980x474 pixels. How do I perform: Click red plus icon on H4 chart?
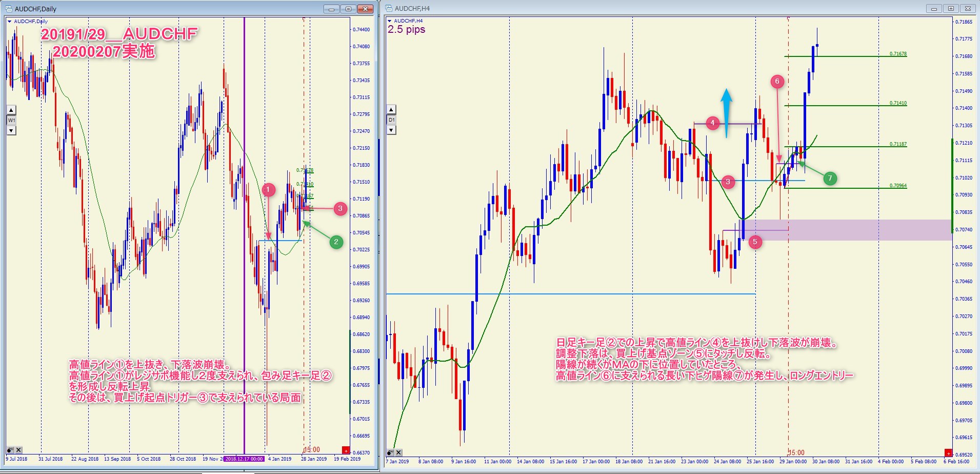(x=948, y=453)
